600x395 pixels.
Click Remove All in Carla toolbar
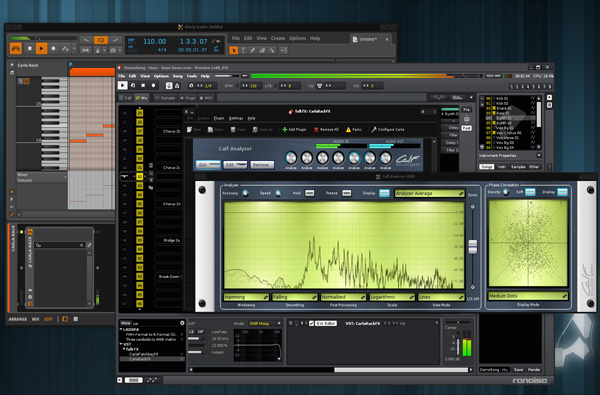(x=326, y=130)
